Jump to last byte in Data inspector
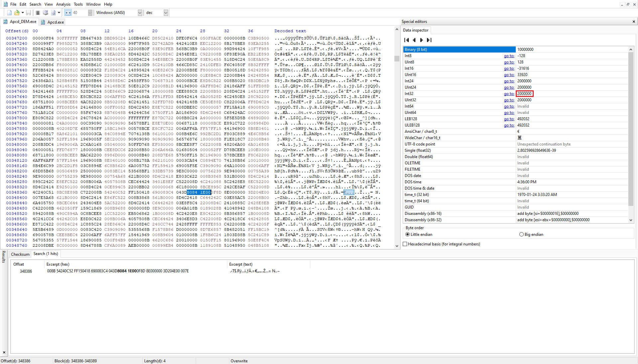This screenshot has height=364, width=638. tap(429, 40)
